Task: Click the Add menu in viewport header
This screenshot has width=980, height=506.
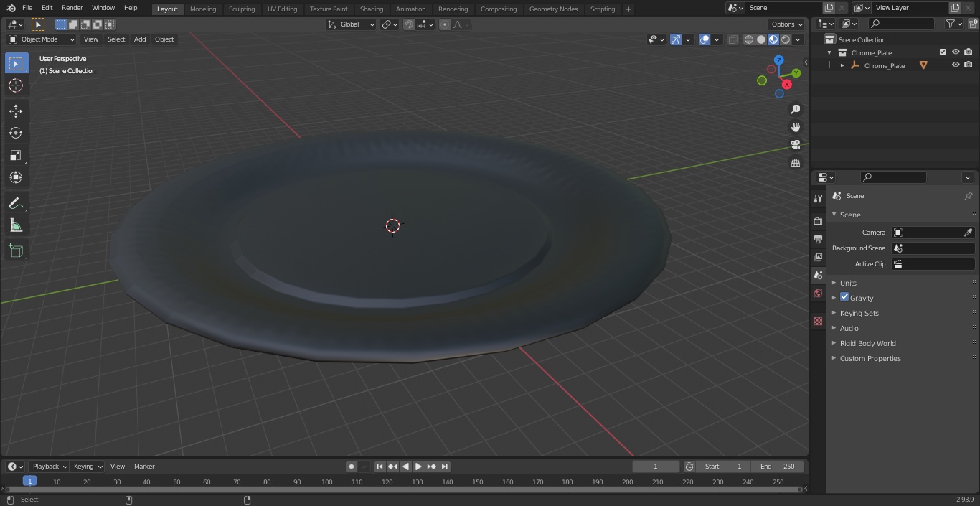Action: [x=140, y=39]
